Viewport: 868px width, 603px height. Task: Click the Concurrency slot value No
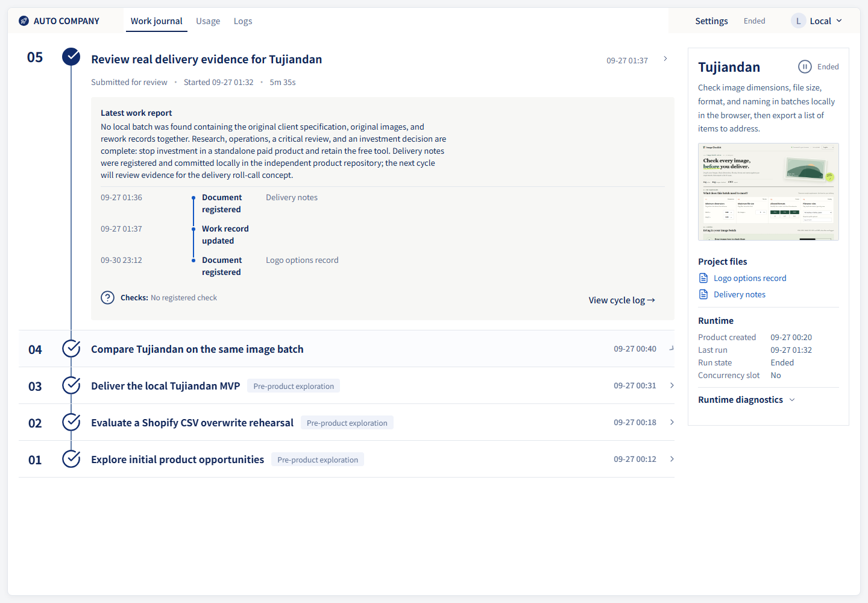pyautogui.click(x=776, y=375)
